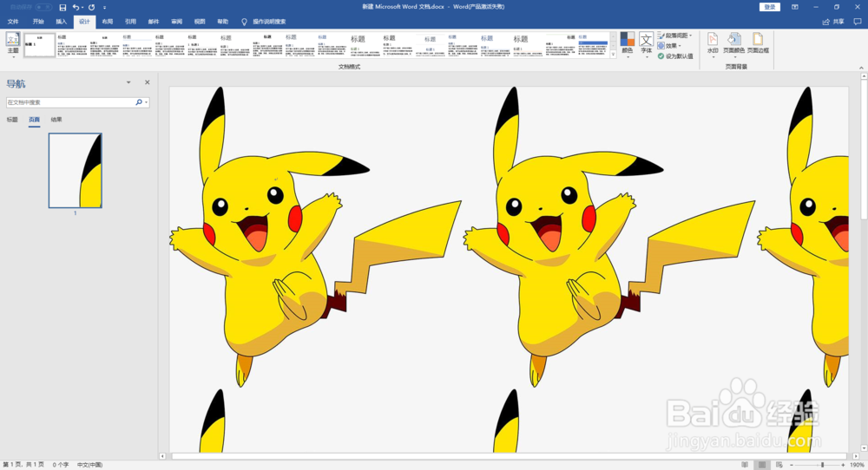
Task: Open the 水印 (Watermark) menu
Action: 713,45
